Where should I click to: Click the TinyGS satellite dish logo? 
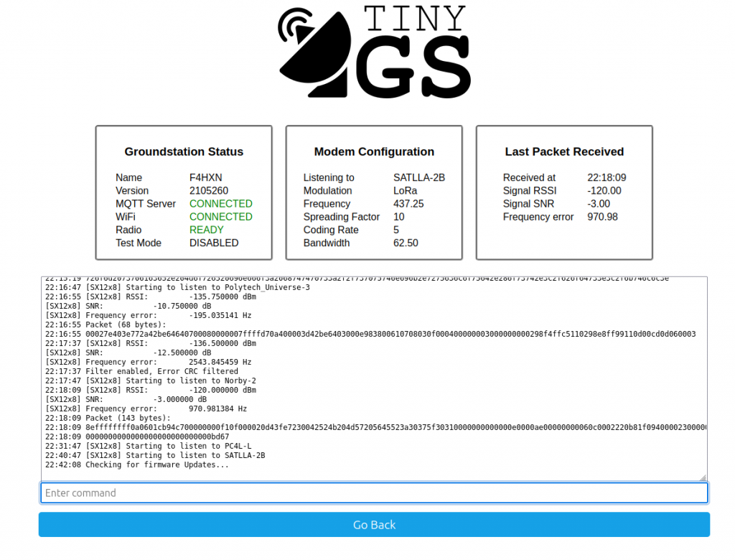[x=374, y=52]
